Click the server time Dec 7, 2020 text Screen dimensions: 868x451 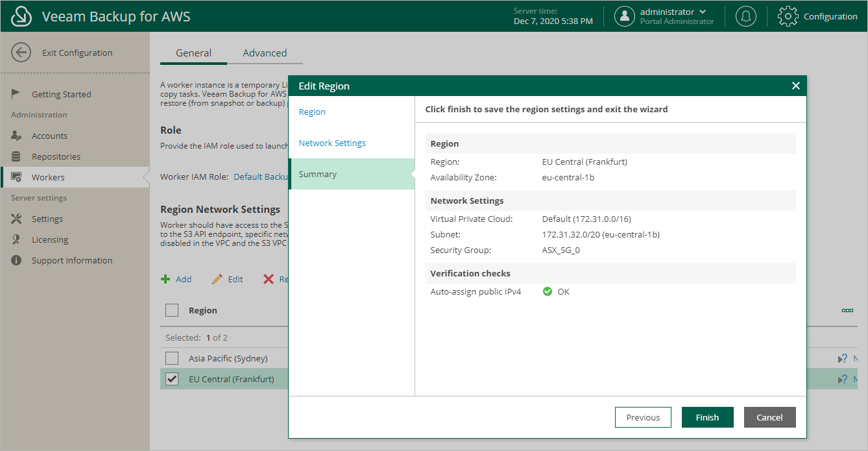[553, 21]
